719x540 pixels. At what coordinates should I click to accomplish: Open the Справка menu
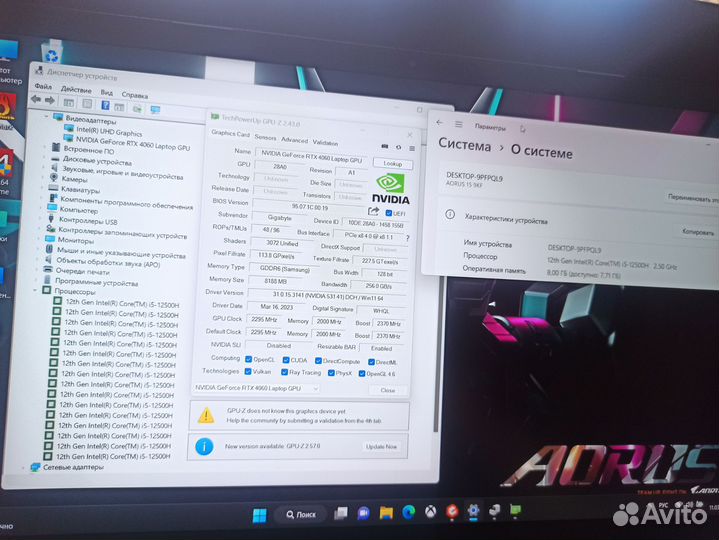pos(135,95)
